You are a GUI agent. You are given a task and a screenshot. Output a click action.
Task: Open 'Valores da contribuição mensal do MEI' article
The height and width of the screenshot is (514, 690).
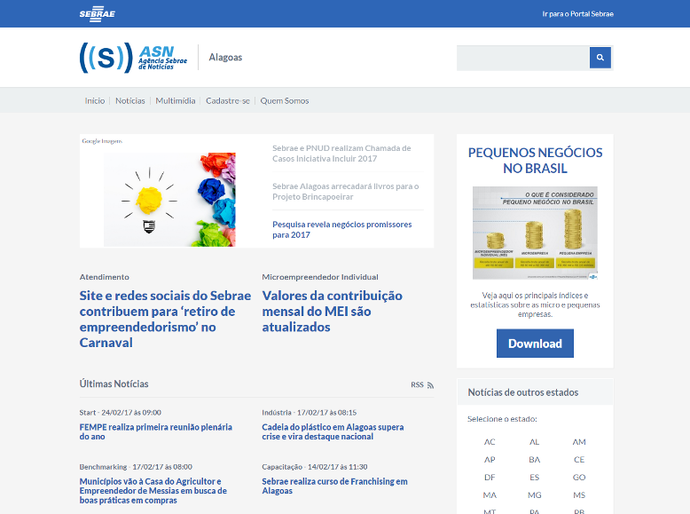coord(332,311)
